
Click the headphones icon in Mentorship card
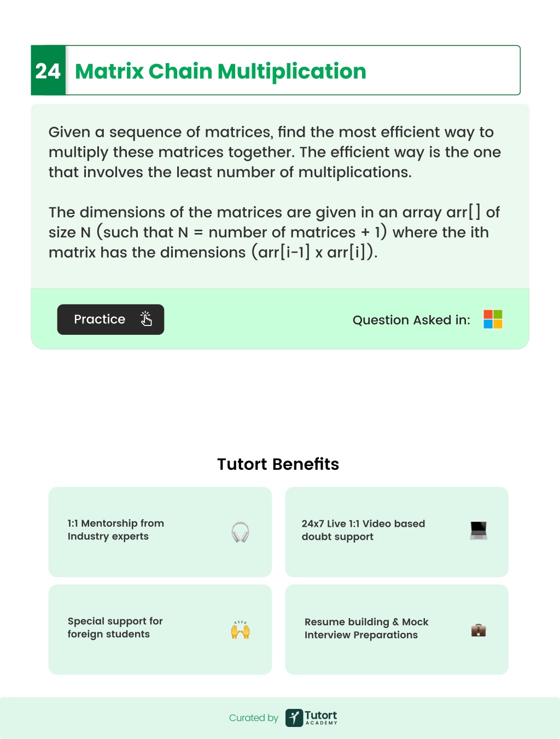click(240, 532)
